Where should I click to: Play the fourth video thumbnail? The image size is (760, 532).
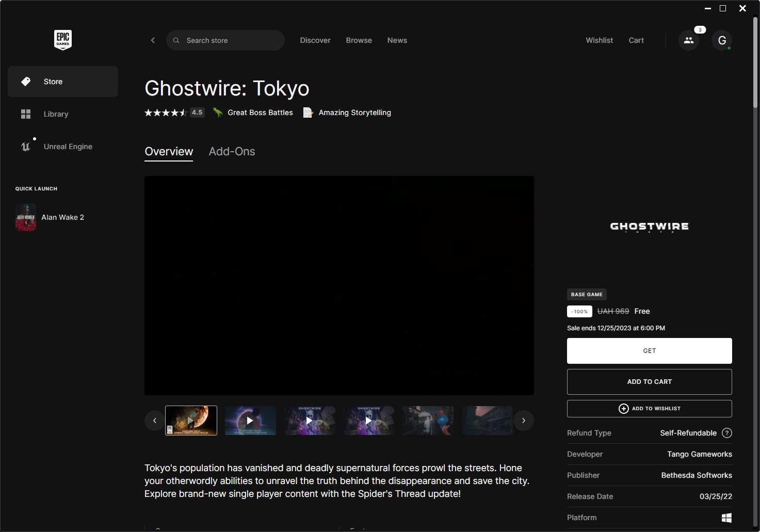[369, 421]
